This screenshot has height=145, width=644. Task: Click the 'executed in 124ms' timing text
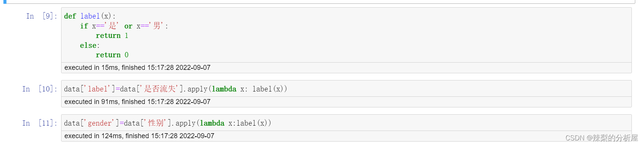point(139,136)
